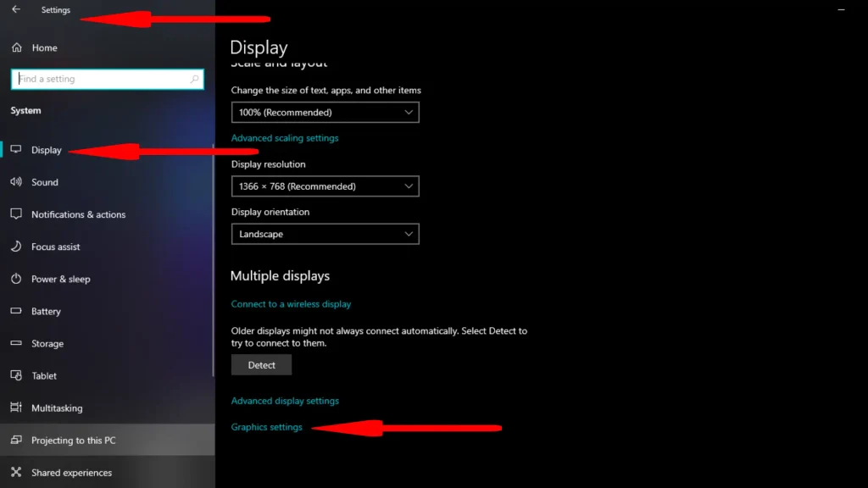Click the Tablet icon

point(16,375)
